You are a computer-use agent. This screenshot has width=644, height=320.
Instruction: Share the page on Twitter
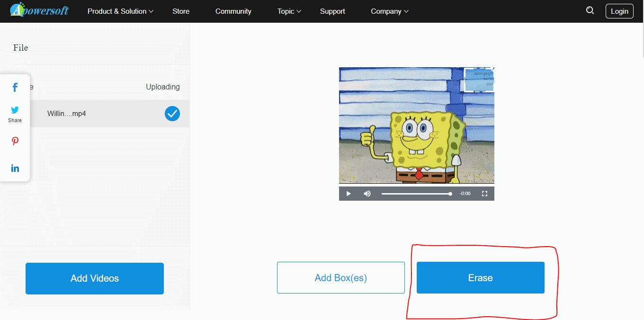[x=15, y=110]
